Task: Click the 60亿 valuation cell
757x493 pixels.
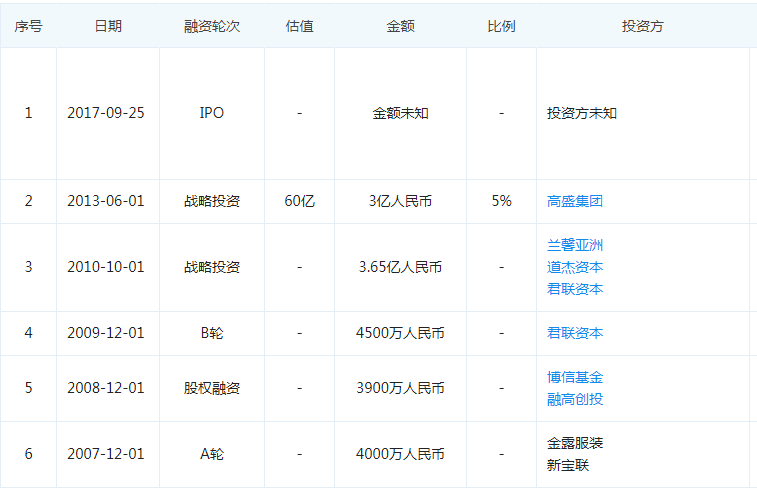Action: pyautogui.click(x=299, y=201)
